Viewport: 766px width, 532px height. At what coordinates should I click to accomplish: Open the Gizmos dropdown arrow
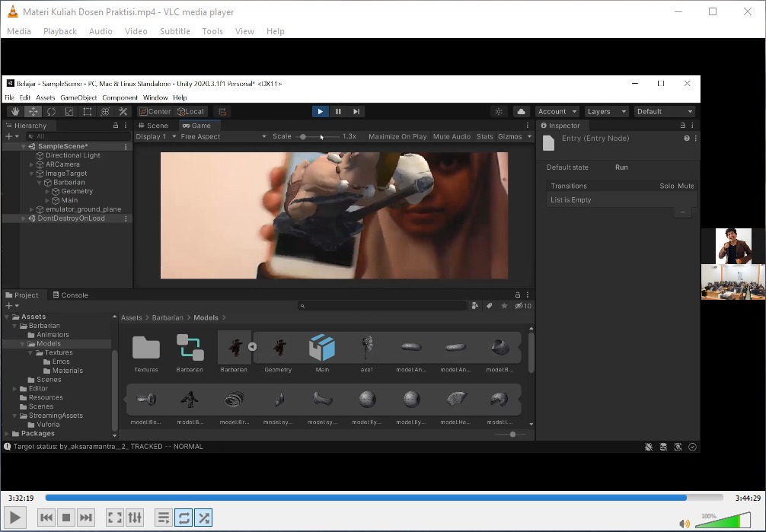click(x=529, y=136)
